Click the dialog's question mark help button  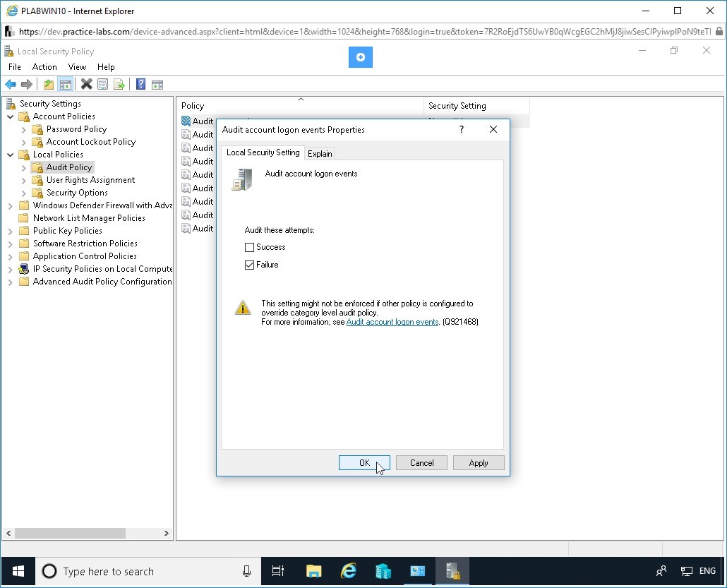click(462, 129)
